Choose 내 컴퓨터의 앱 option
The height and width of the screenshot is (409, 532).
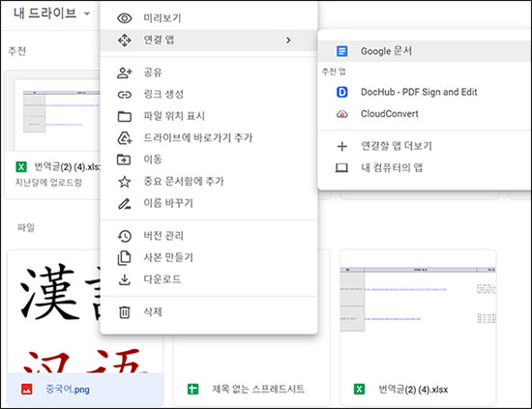tap(424, 168)
